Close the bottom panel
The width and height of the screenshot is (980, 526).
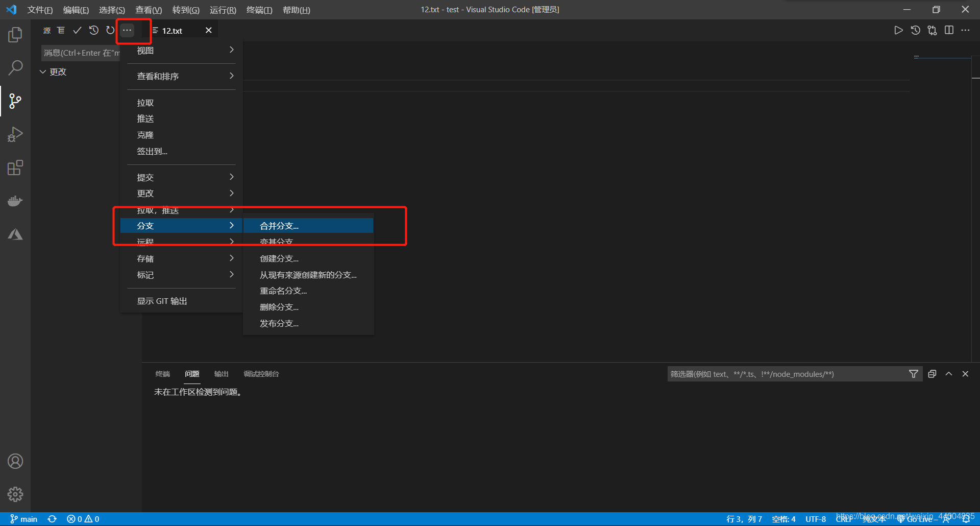[965, 374]
